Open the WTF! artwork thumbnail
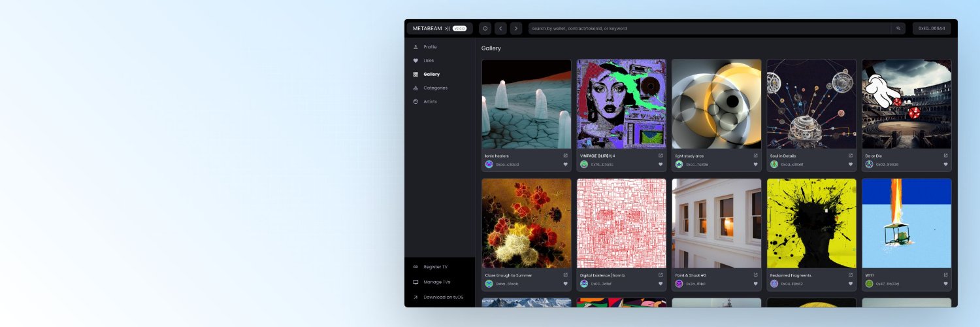The image size is (980, 327). (x=907, y=223)
